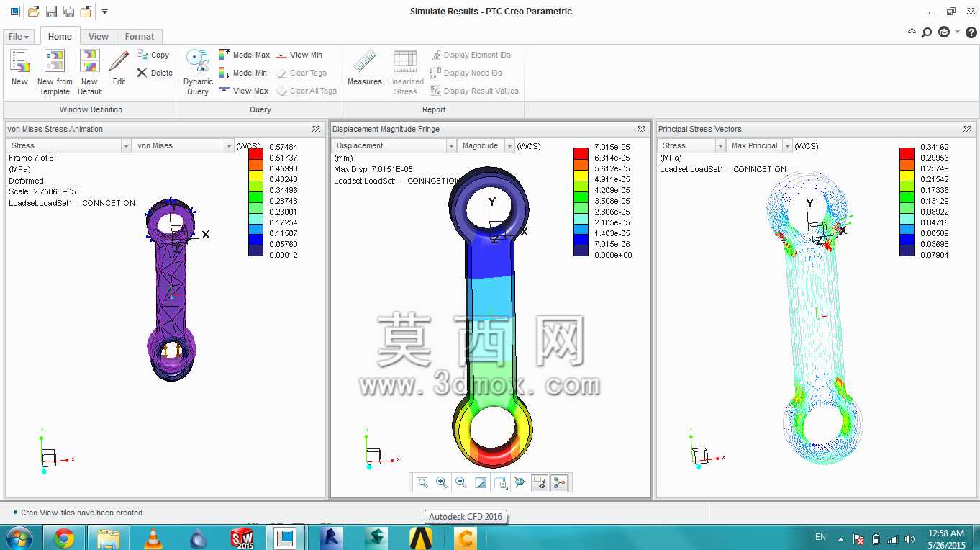Show the Model Max tag

coord(244,55)
